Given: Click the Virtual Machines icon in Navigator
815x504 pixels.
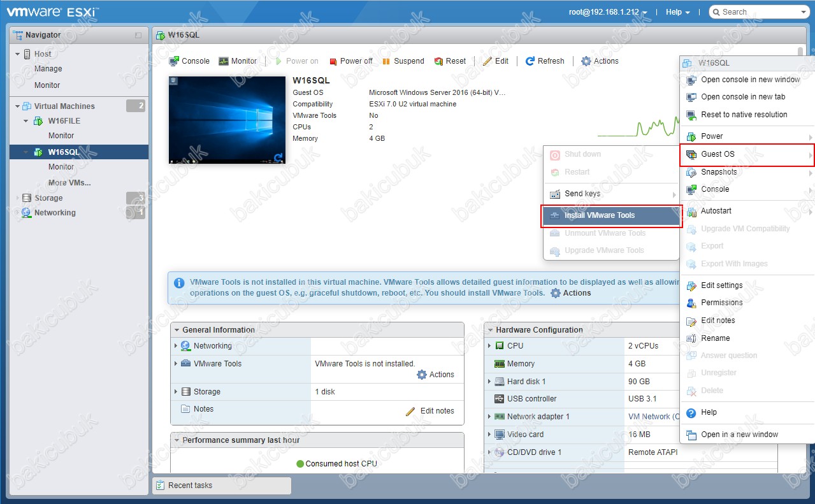Looking at the screenshot, I should click(x=27, y=106).
